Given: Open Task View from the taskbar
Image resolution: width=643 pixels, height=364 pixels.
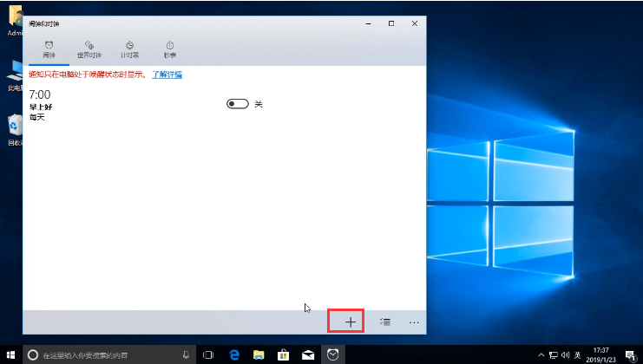Looking at the screenshot, I should [209, 354].
